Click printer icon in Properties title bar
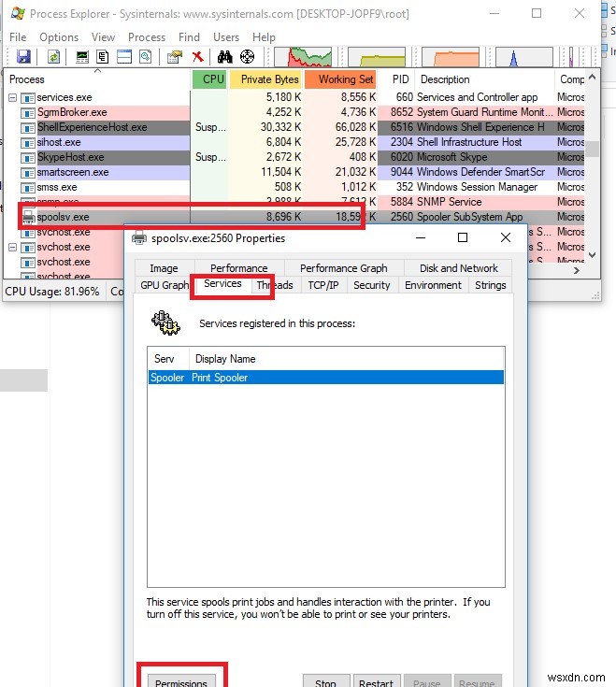The height and width of the screenshot is (687, 616). [x=139, y=238]
